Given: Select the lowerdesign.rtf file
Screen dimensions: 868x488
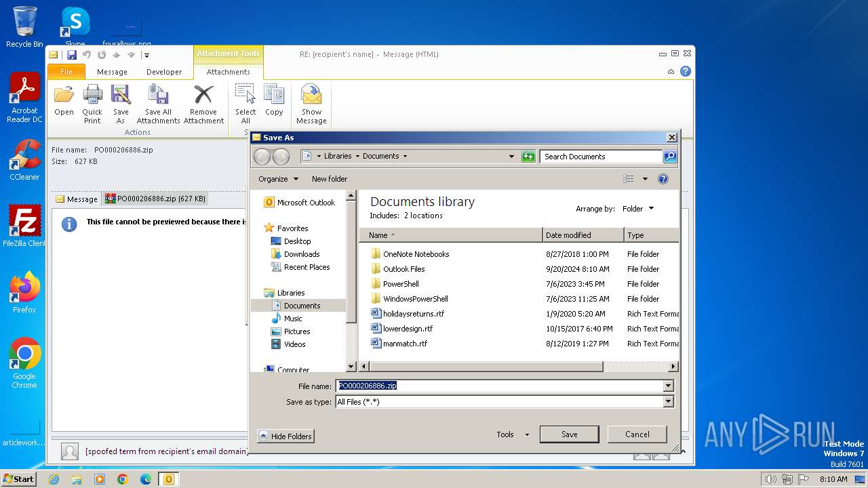Looking at the screenshot, I should coord(401,329).
